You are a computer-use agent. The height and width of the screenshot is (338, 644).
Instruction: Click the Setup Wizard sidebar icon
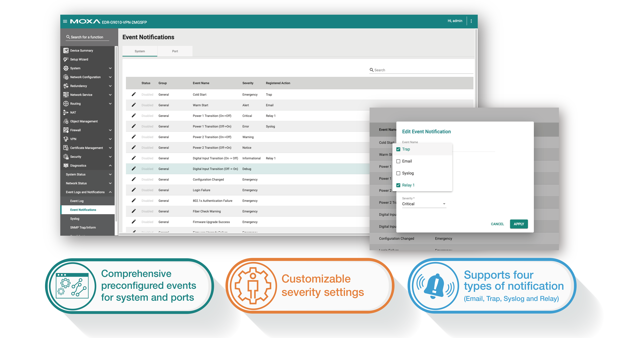(66, 59)
